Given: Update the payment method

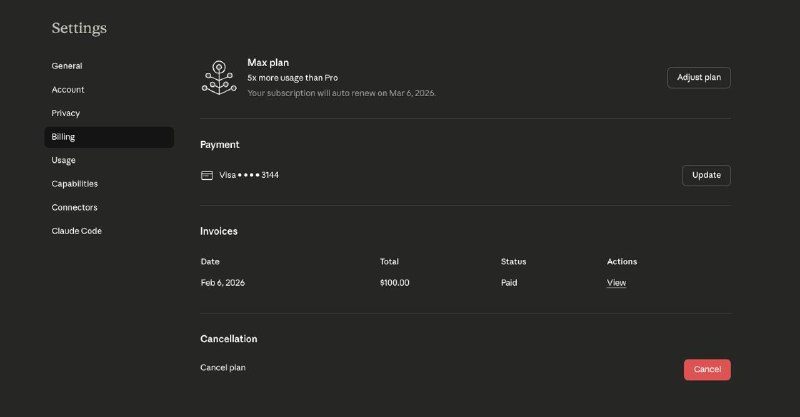Looking at the screenshot, I should pyautogui.click(x=706, y=175).
